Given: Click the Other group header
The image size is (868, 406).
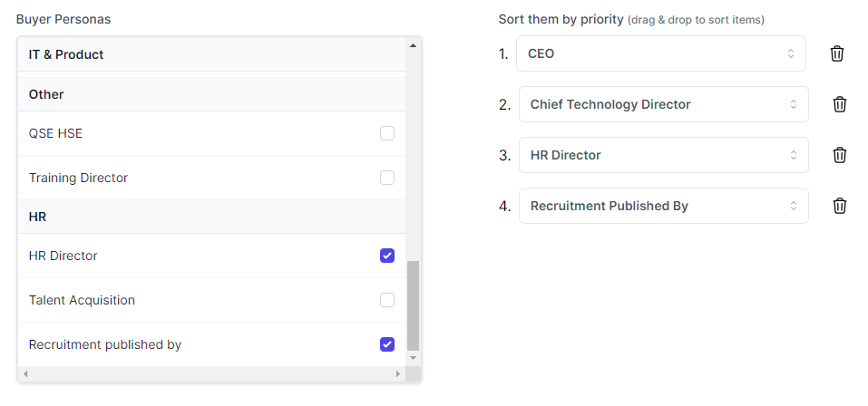Looking at the screenshot, I should 46,94.
